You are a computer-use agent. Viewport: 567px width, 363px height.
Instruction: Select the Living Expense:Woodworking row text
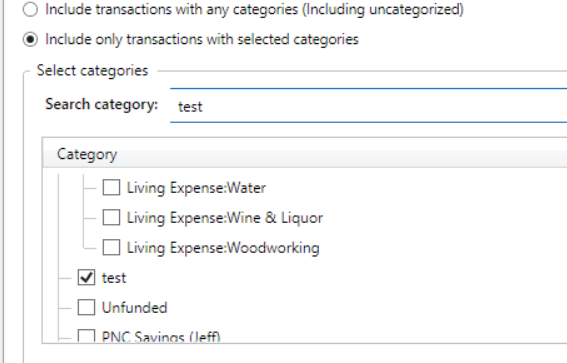tap(223, 248)
